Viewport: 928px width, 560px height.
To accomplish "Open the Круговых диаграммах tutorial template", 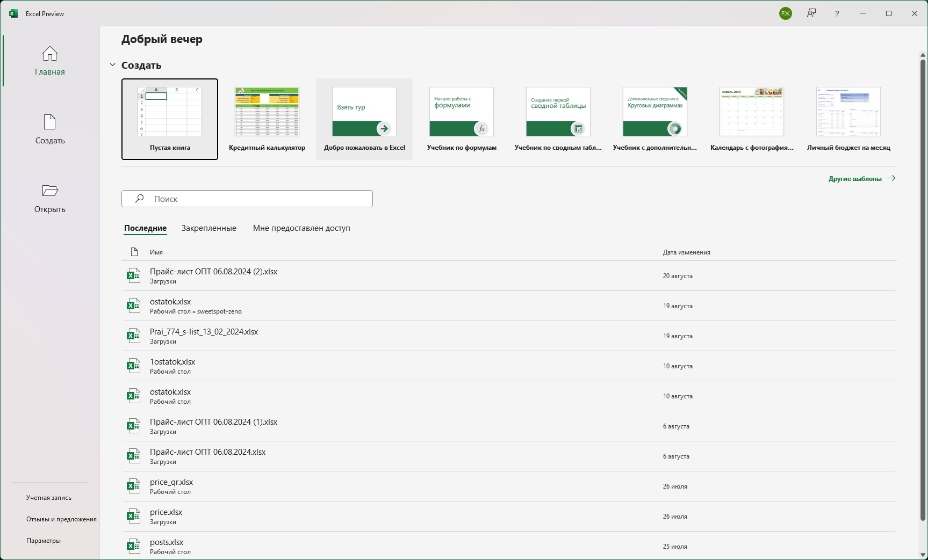I will coord(655,119).
